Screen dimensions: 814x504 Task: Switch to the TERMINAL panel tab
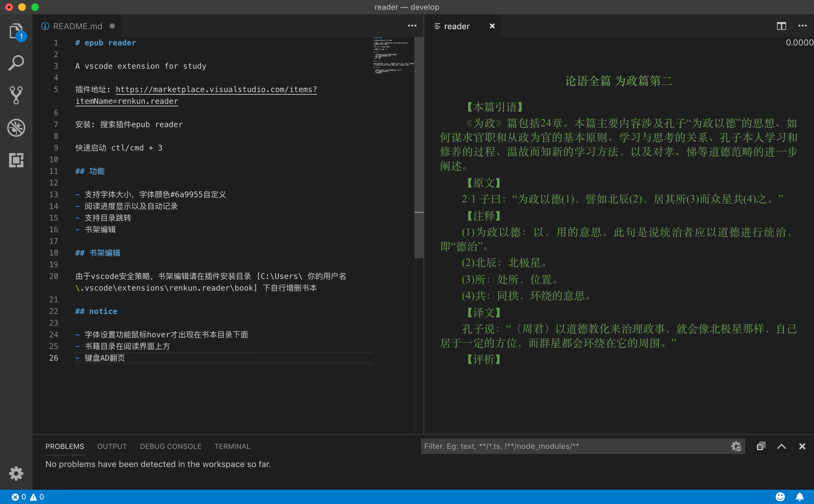point(232,446)
